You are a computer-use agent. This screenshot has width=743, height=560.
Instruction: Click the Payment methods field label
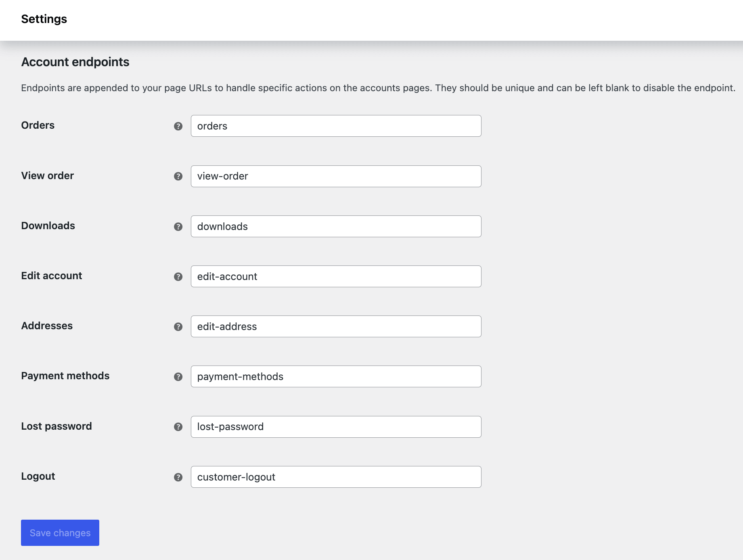[65, 376]
